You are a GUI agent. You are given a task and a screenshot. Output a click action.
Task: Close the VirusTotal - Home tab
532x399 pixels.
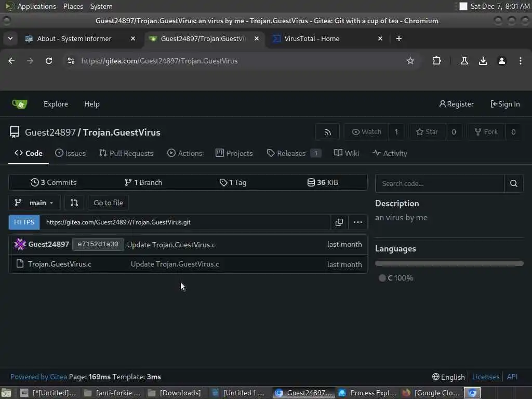(380, 38)
